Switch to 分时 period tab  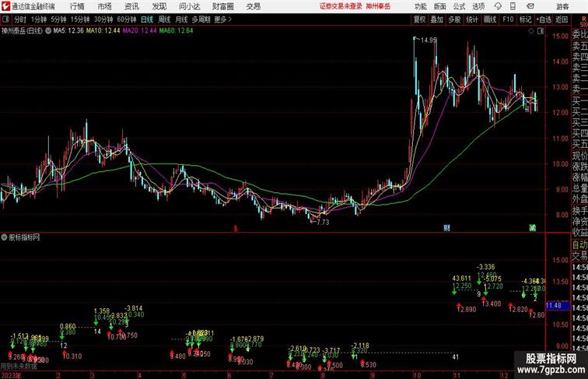[20, 19]
